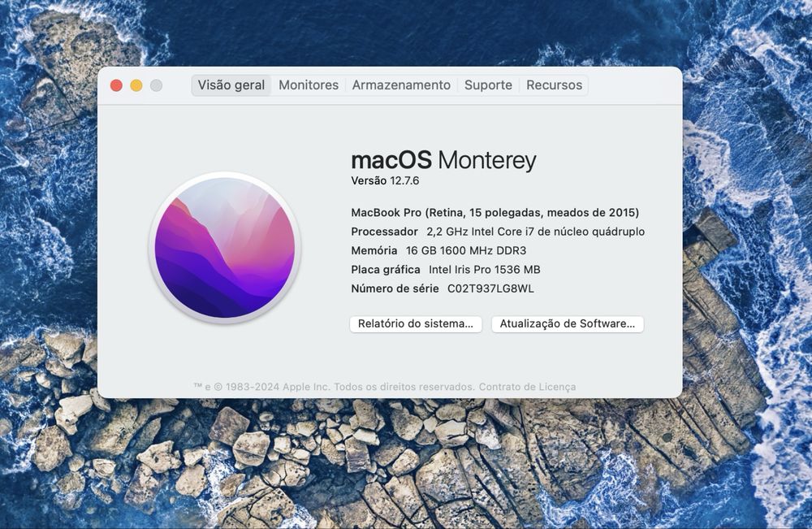The width and height of the screenshot is (812, 529).
Task: Select the Visão geral tab
Action: pos(231,85)
